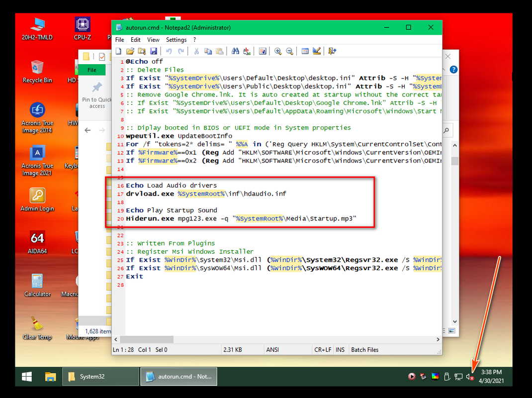
Task: Open the Recycle Bin desktop icon
Action: coord(37,71)
